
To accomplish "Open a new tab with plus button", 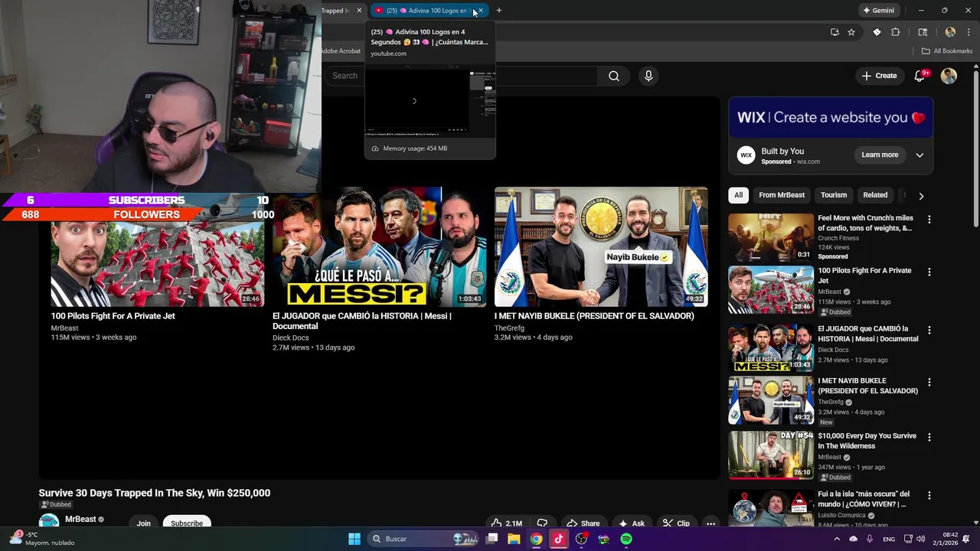I will (499, 11).
